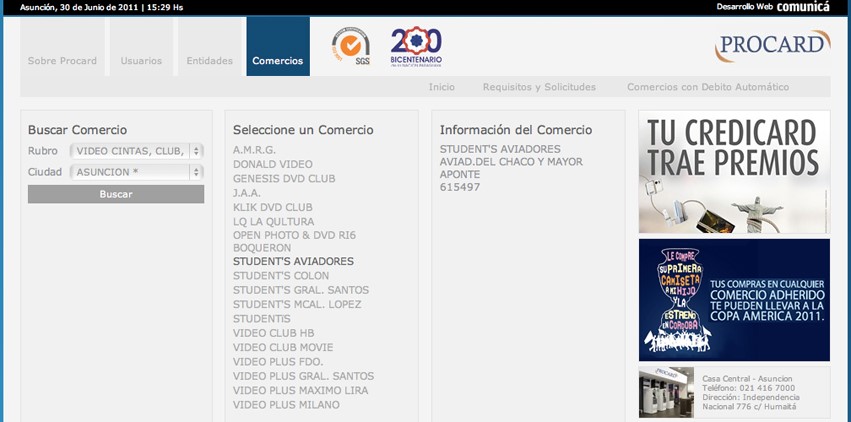Screen dimensions: 851x422
Task: Switch to the Usuarios tab
Action: tap(141, 47)
